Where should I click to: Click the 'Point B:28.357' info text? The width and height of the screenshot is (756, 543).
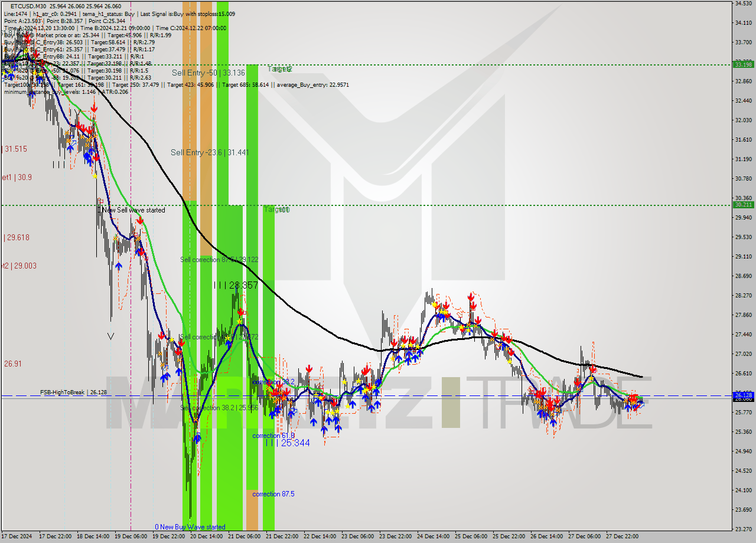pos(65,21)
